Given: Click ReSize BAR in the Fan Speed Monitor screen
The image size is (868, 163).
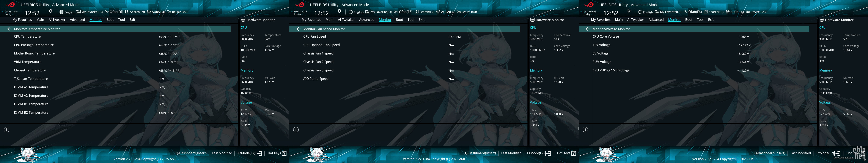Looking at the screenshot, I should (x=467, y=12).
